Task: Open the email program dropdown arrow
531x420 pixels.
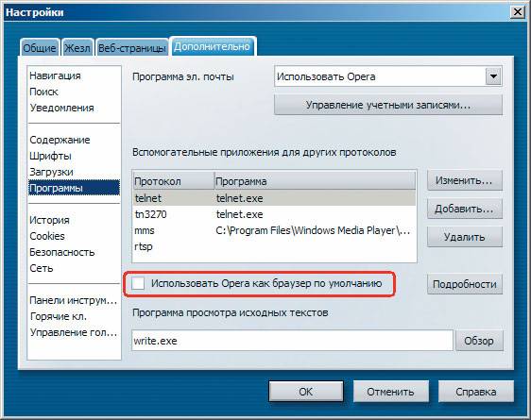Action: 493,76
